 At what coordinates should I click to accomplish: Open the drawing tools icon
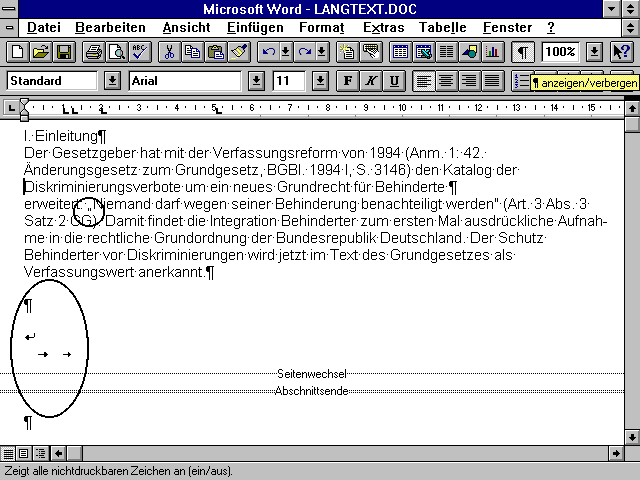(470, 52)
